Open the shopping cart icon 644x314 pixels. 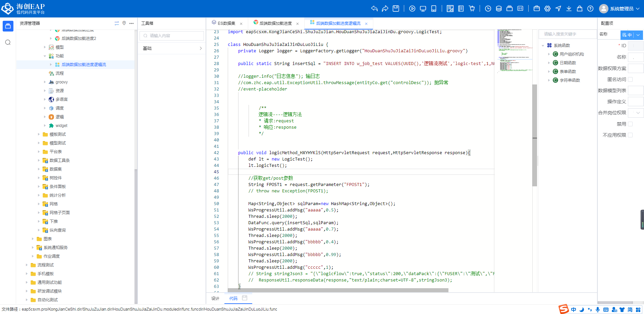(x=472, y=9)
